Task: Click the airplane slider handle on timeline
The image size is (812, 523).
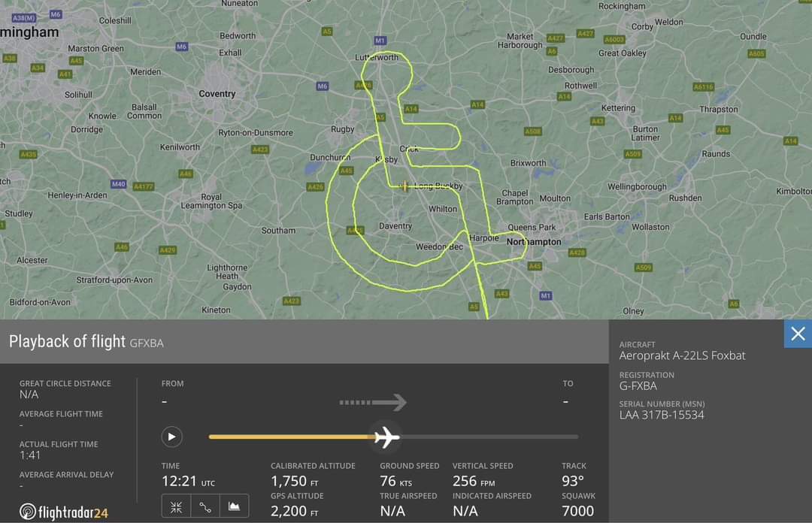Action: (386, 437)
